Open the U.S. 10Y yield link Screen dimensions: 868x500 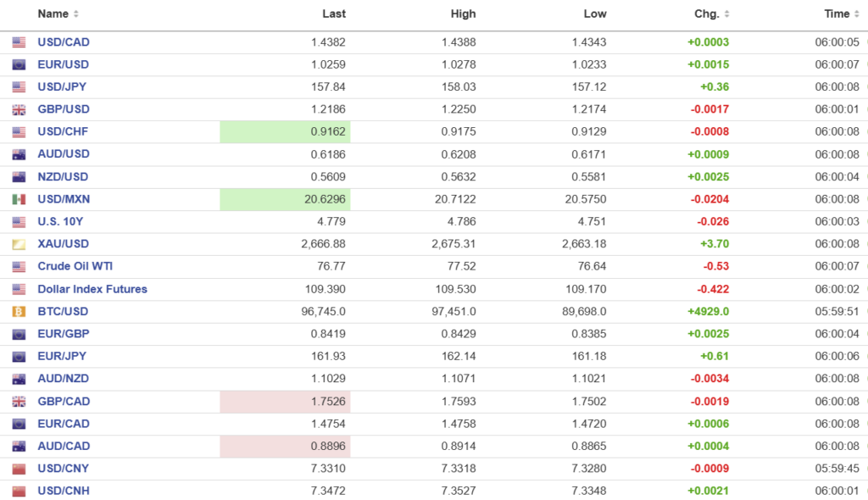pos(60,222)
